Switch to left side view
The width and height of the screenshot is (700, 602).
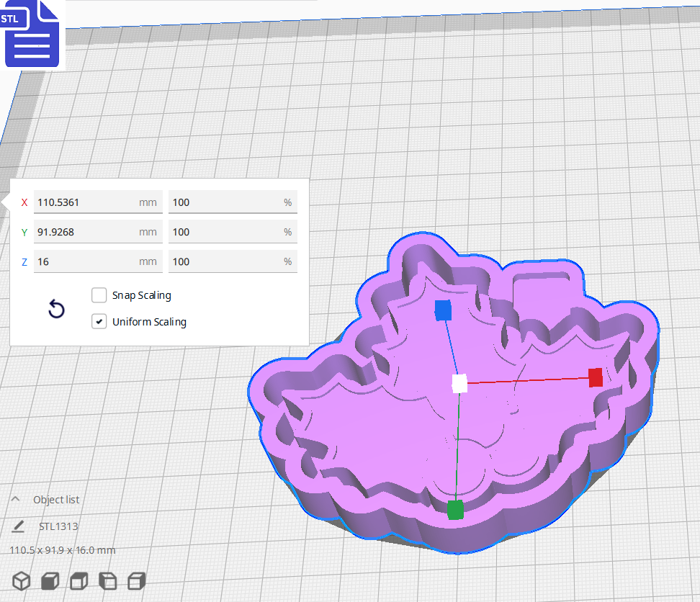tap(107, 581)
